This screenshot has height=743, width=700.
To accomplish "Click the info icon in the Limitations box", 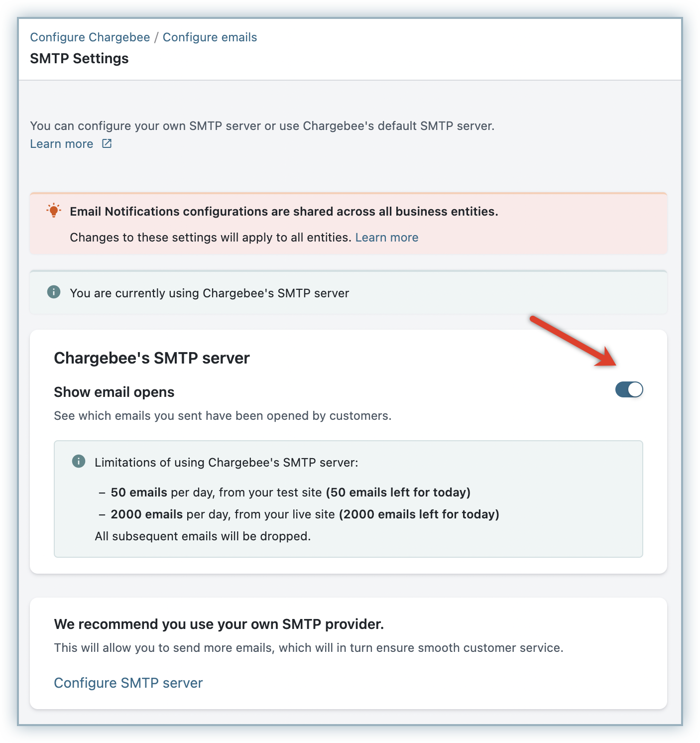I will pos(79,462).
